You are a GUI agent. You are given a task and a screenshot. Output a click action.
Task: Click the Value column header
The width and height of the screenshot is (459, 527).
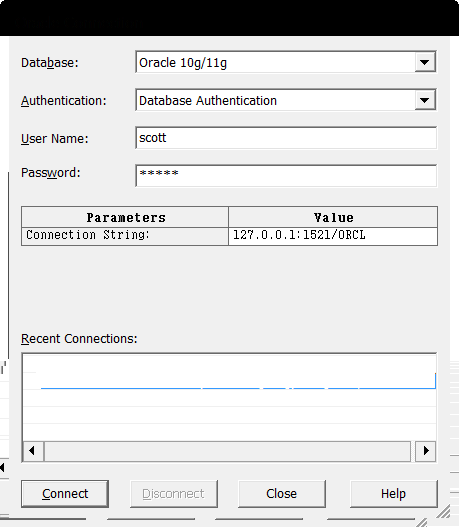(x=333, y=217)
